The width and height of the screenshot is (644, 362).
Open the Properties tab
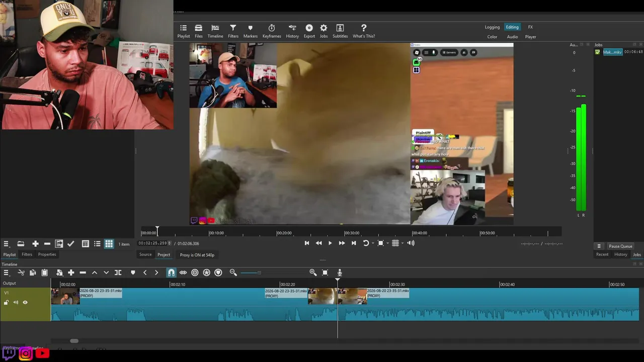coord(47,254)
